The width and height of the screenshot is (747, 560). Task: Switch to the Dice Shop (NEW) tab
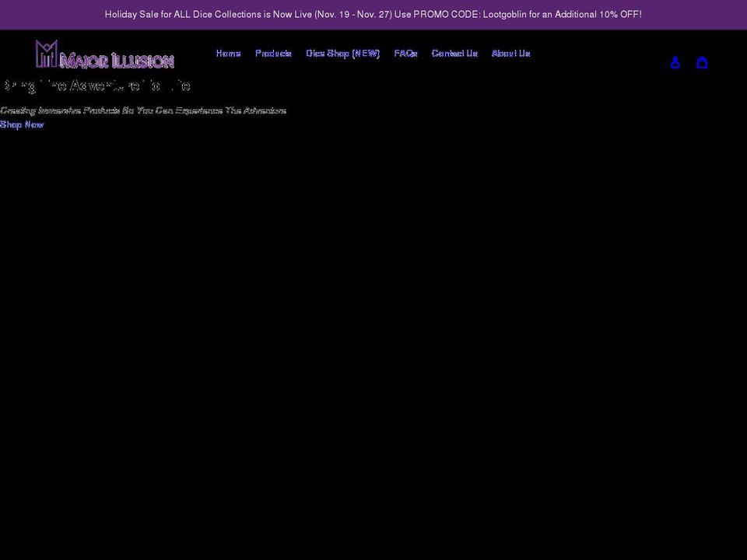point(342,53)
